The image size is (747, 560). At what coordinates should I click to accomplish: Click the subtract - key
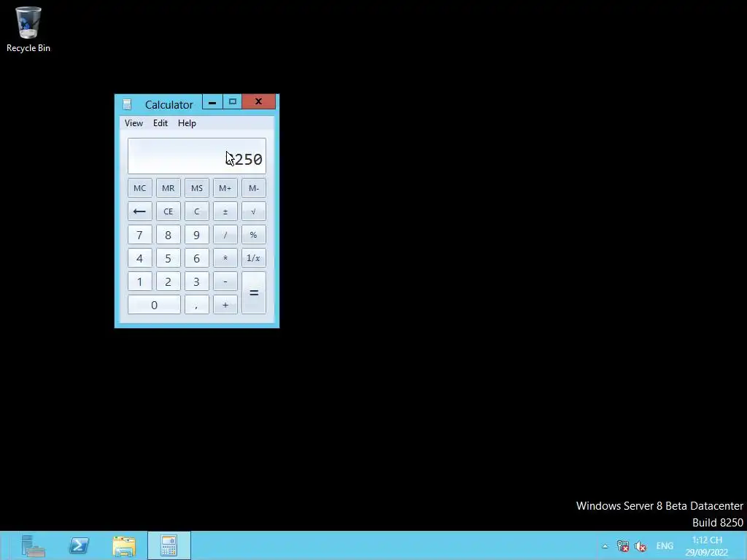[x=225, y=281]
